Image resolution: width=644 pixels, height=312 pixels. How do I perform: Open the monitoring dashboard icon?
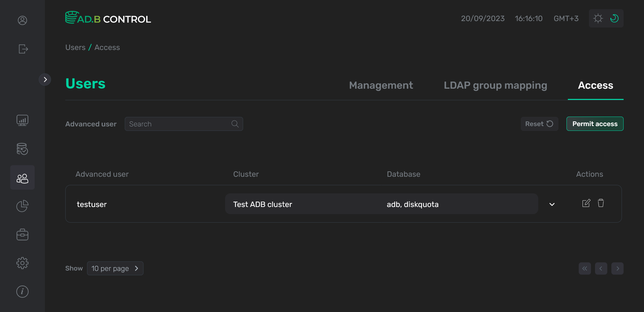click(22, 120)
